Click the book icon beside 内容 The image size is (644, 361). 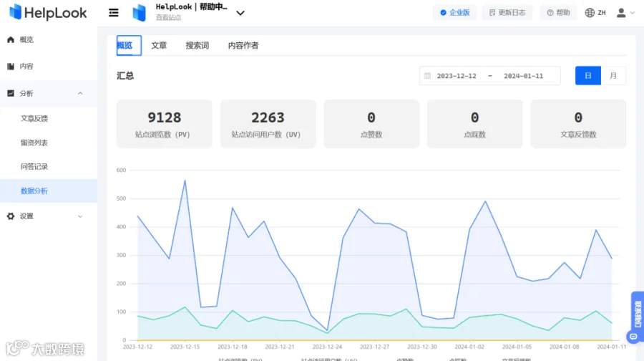coord(11,66)
